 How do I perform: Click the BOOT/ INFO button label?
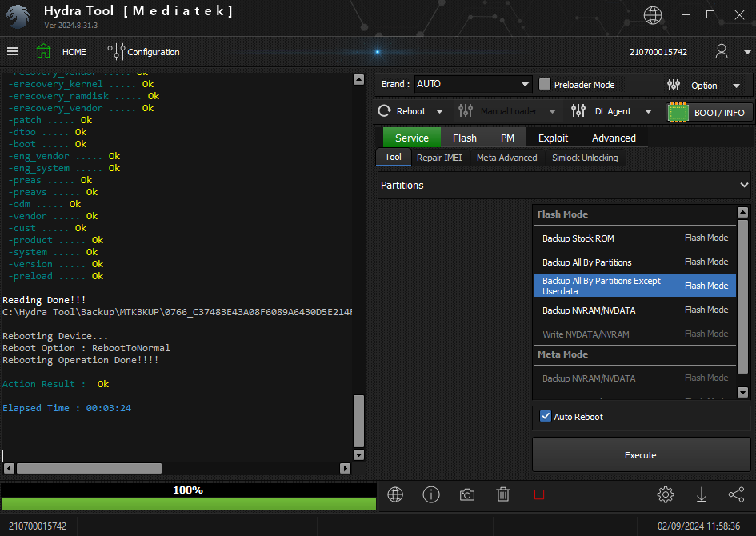719,113
